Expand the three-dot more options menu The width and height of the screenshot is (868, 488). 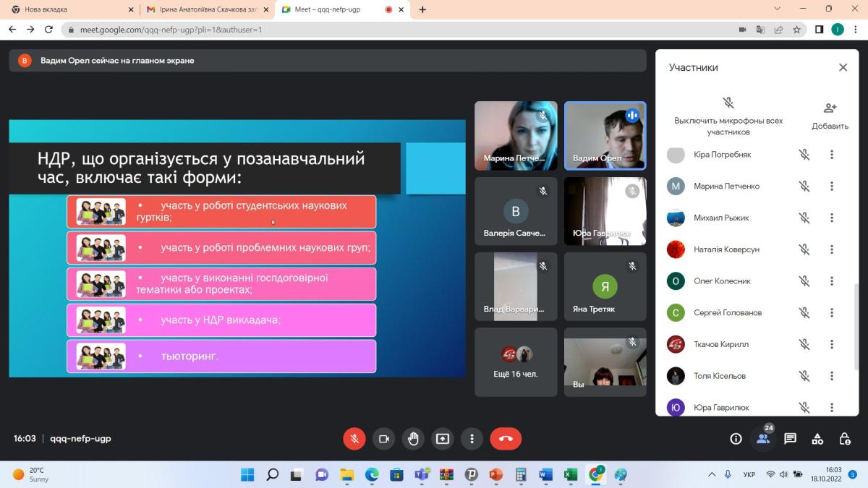click(472, 439)
